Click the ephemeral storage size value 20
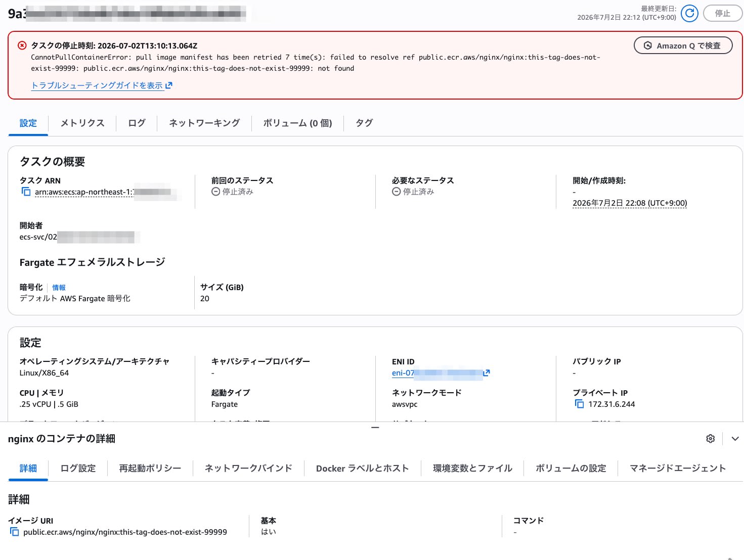The height and width of the screenshot is (560, 744). [x=205, y=299]
